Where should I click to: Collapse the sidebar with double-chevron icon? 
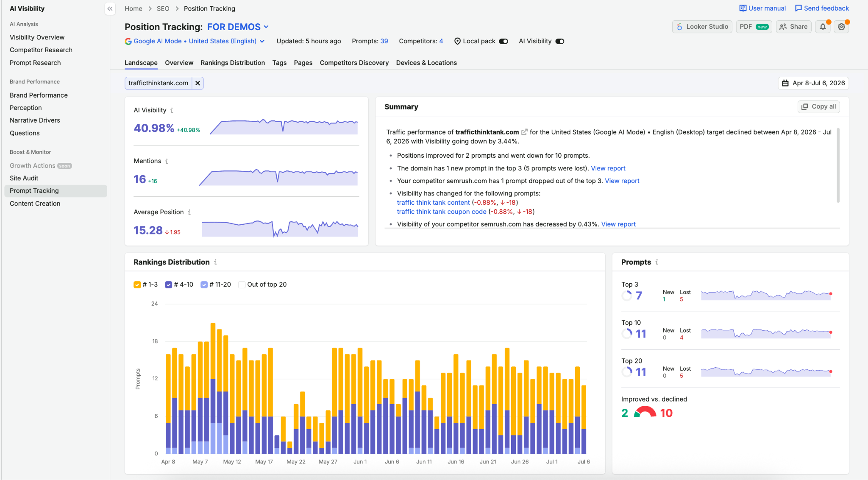point(110,8)
